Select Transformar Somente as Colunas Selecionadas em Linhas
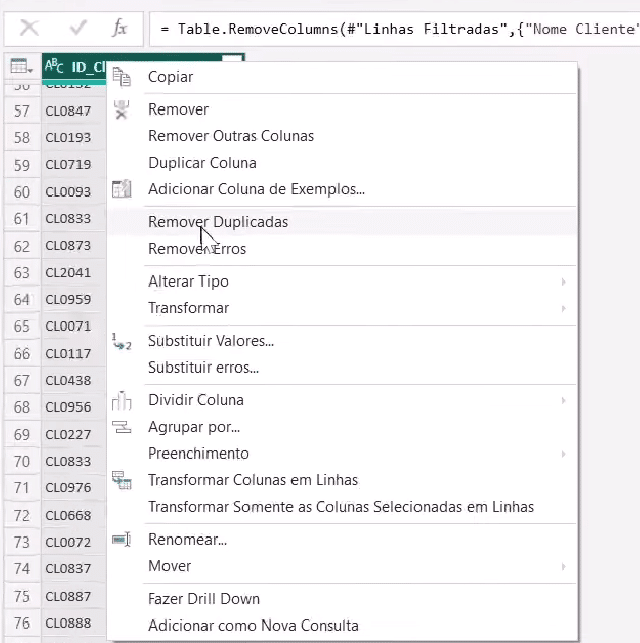Viewport: 640px width, 643px height. click(x=341, y=507)
